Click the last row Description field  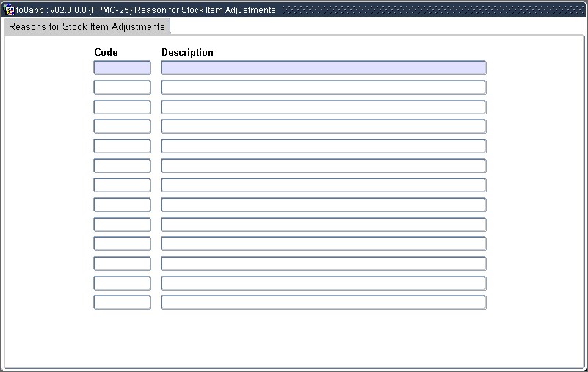point(323,302)
